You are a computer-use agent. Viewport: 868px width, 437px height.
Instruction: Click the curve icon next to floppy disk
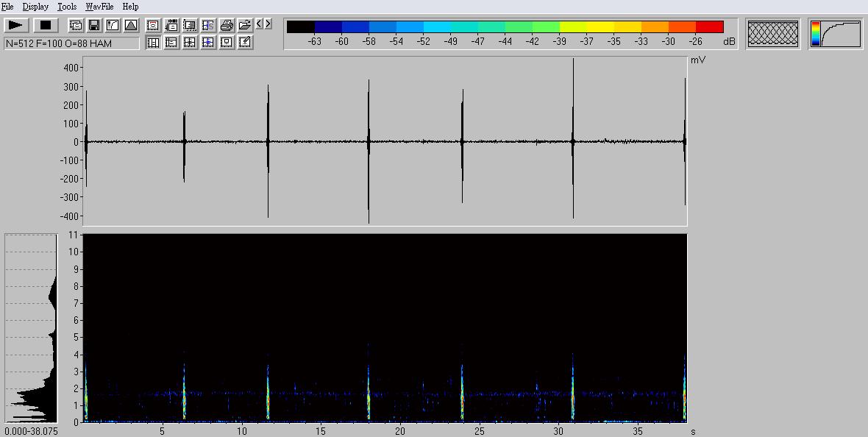[113, 25]
